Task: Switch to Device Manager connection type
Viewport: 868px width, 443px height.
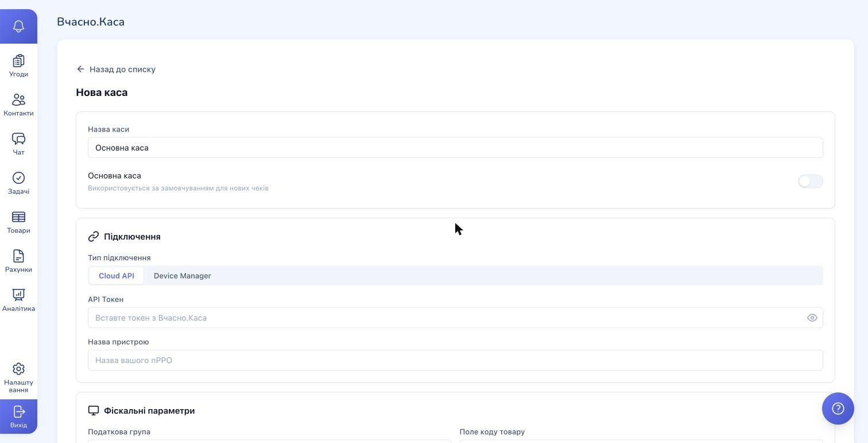Action: click(183, 276)
